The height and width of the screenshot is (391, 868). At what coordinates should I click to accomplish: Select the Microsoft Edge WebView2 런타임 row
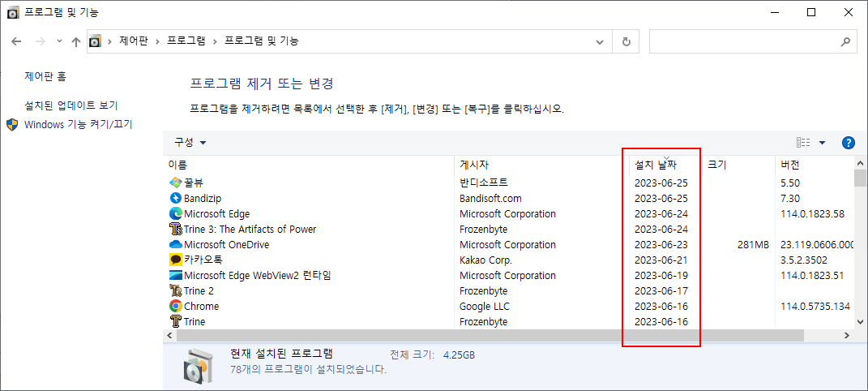coord(508,275)
